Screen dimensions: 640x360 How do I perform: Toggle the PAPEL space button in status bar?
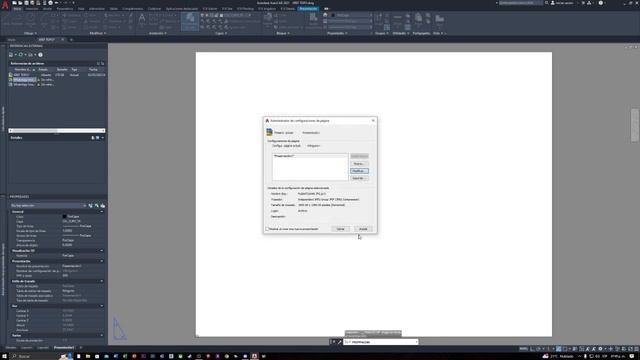pos(523,349)
